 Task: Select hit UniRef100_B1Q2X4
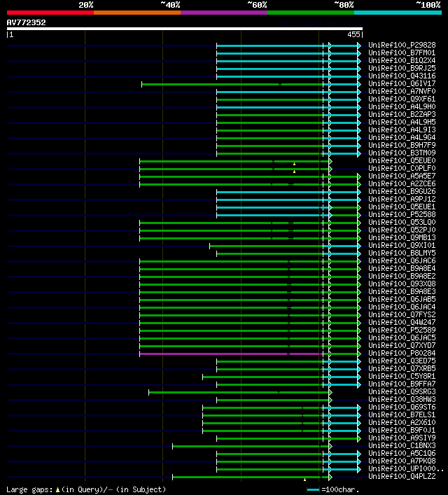pos(402,61)
